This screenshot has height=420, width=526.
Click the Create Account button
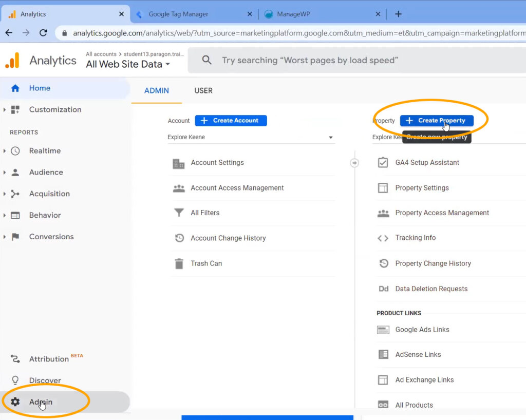click(x=231, y=121)
